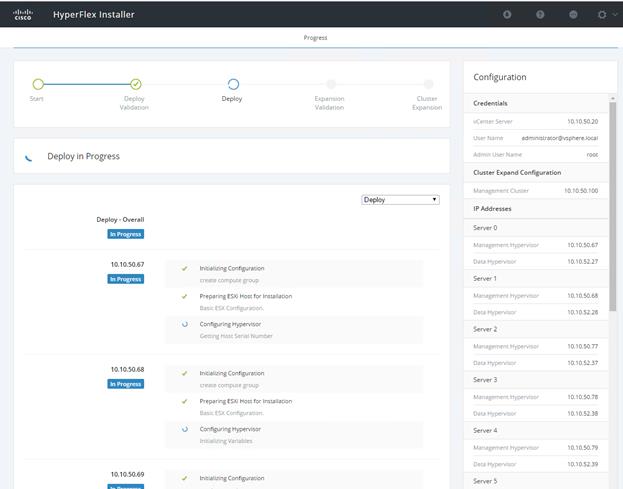Click checkmark for 10.10.50.68 Preparing ESXi Host
The image size is (623, 489).
pos(184,401)
